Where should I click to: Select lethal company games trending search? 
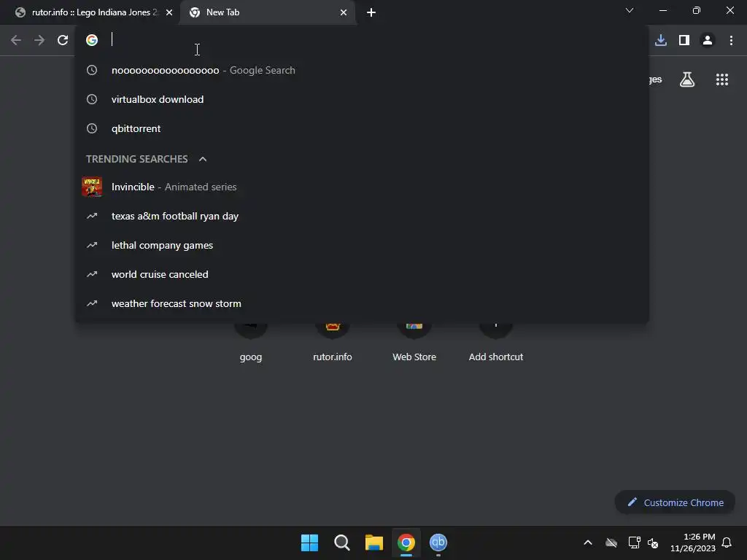[x=362, y=245]
